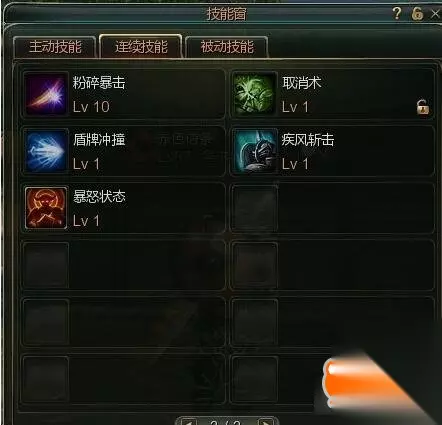Open help with the question mark icon
Screen dimensions: 442x425
[x=397, y=13]
